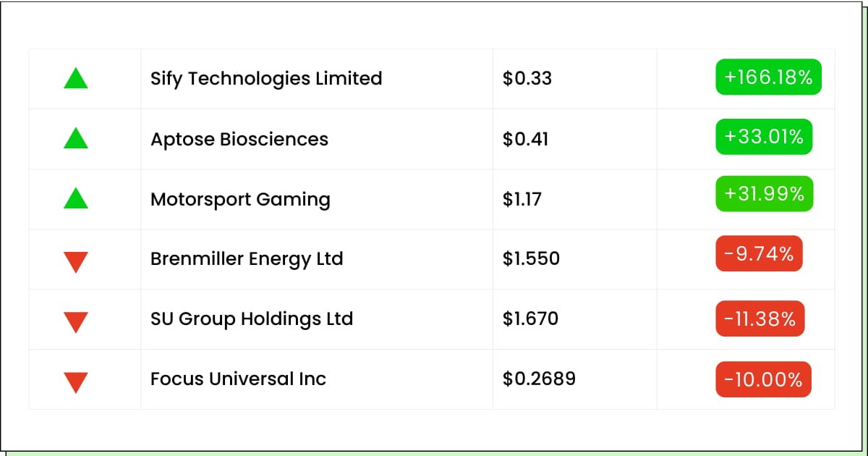The width and height of the screenshot is (868, 456).
Task: Select the green up arrow for Motorsport Gaming
Action: tap(76, 198)
